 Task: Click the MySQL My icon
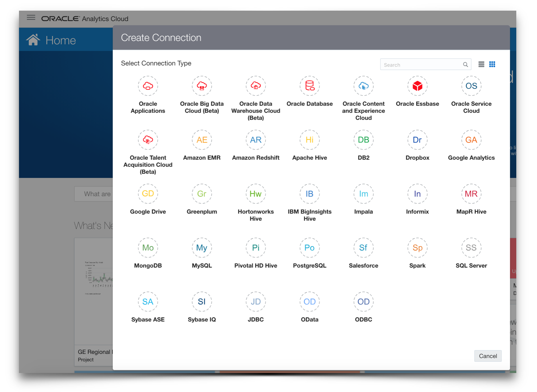click(202, 248)
